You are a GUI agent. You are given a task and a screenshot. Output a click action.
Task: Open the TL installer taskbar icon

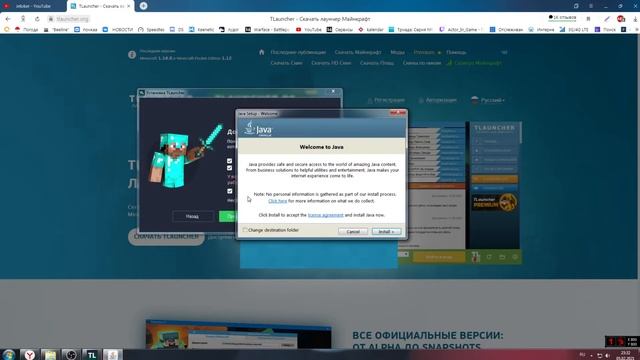(x=92, y=355)
